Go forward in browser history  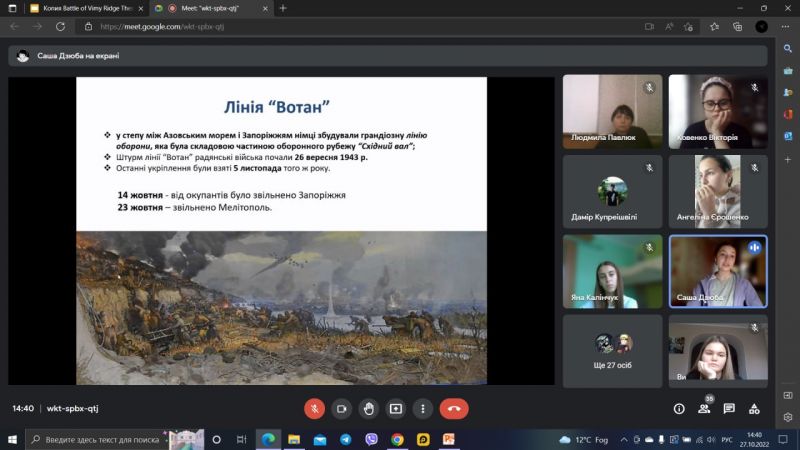(x=37, y=27)
